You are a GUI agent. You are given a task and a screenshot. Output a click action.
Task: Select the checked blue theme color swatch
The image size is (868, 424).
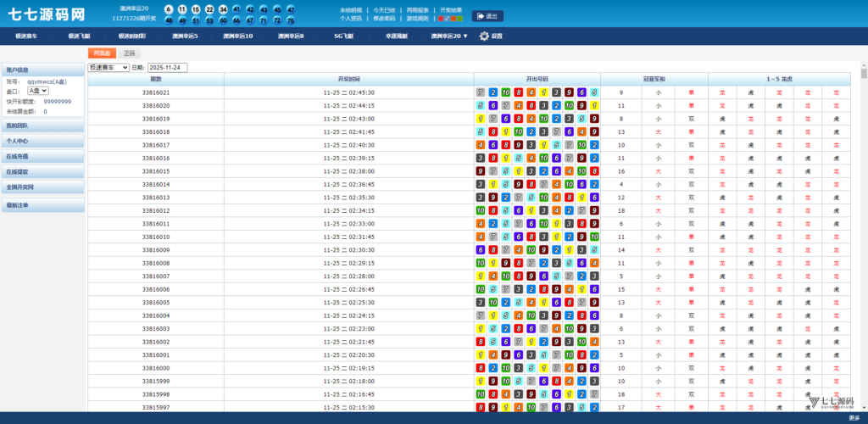448,19
